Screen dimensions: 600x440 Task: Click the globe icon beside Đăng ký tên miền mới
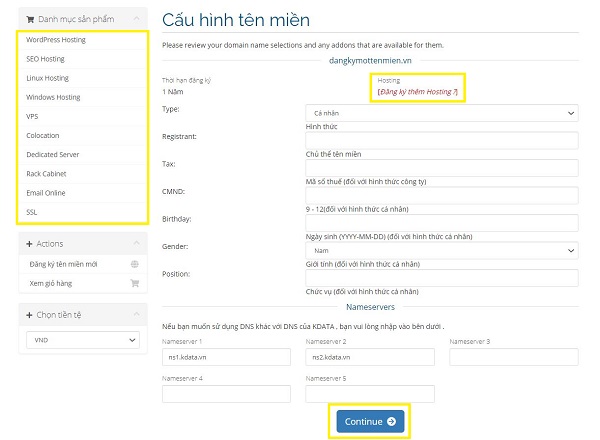click(135, 264)
